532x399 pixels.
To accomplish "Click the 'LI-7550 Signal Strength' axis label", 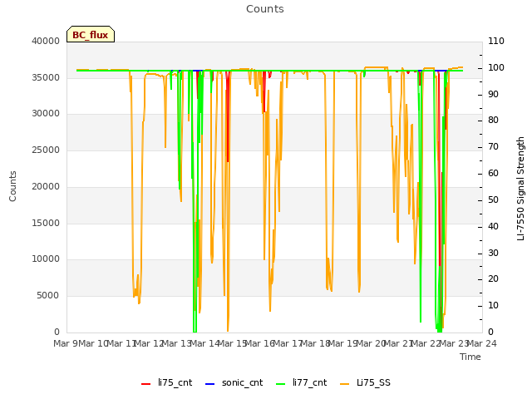I will (x=520, y=189).
